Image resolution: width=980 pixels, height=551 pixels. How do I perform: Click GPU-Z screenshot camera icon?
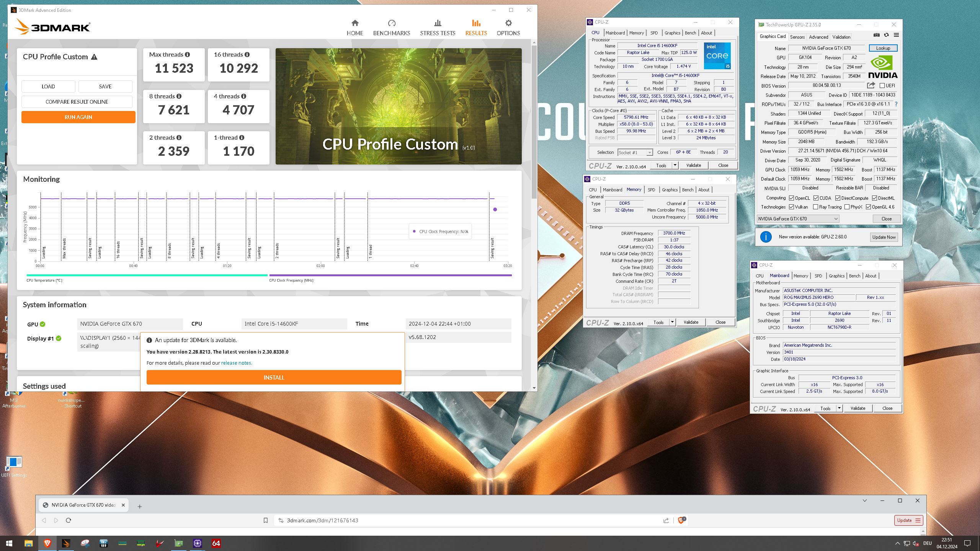pos(876,35)
